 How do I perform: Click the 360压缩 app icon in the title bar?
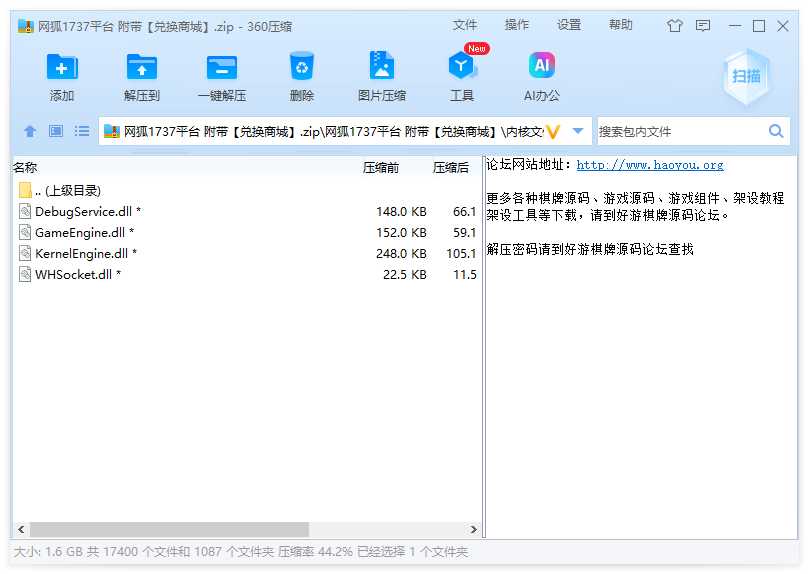point(25,26)
